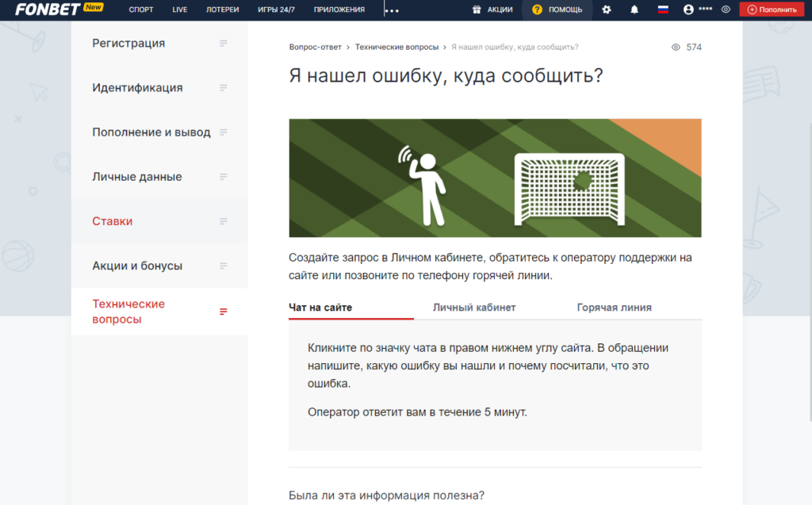
Task: Expand Ставки list icon
Action: tap(223, 221)
